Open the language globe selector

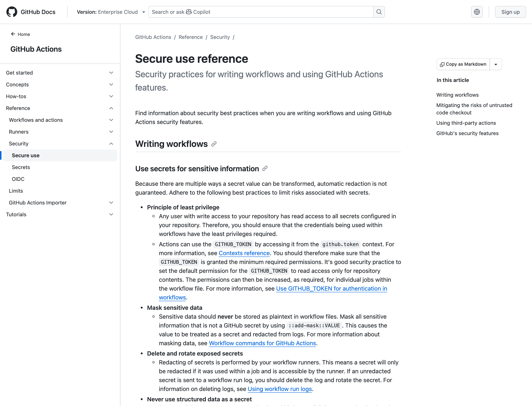pos(477,12)
